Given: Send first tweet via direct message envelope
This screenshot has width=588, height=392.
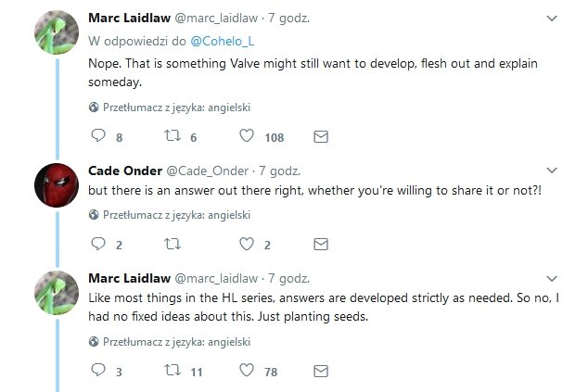Looking at the screenshot, I should click(321, 137).
